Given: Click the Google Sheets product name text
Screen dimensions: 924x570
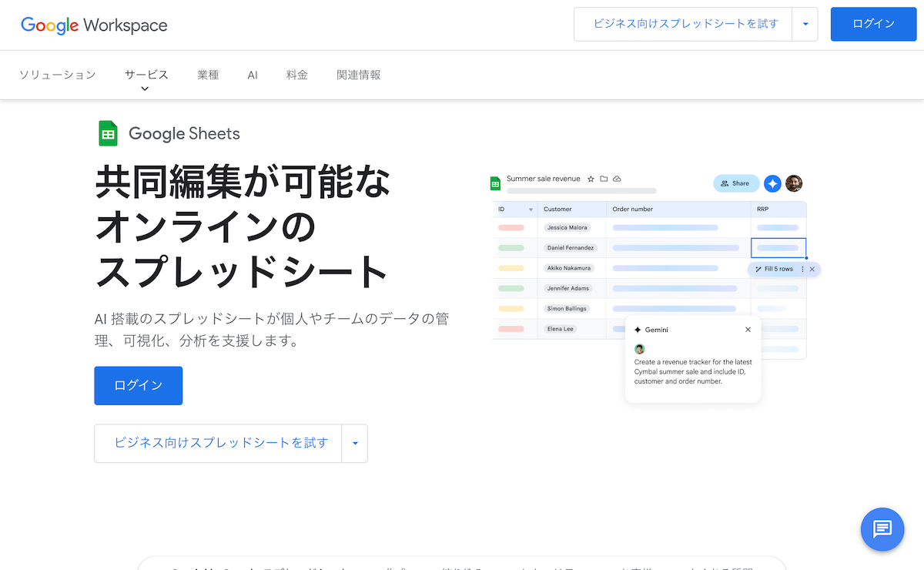Looking at the screenshot, I should pyautogui.click(x=184, y=133).
